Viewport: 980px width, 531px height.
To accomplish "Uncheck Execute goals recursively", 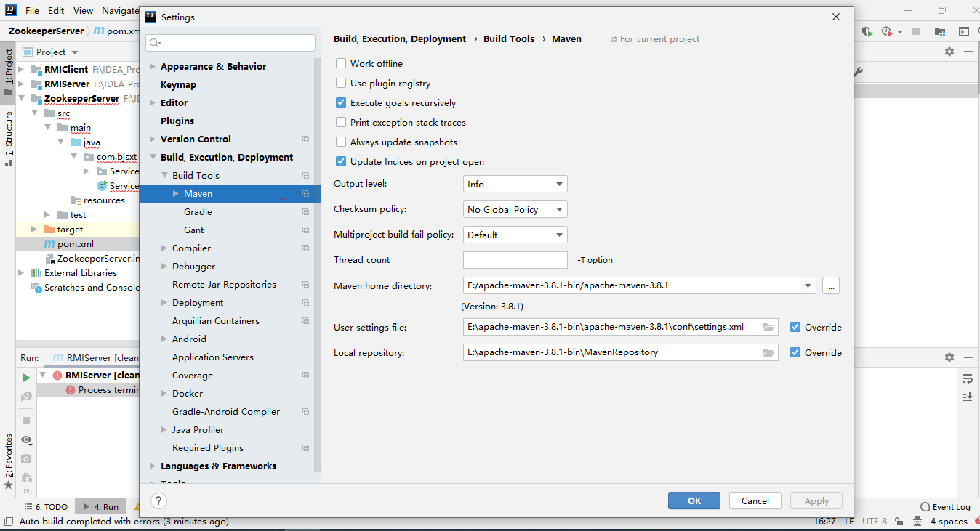I will (341, 103).
